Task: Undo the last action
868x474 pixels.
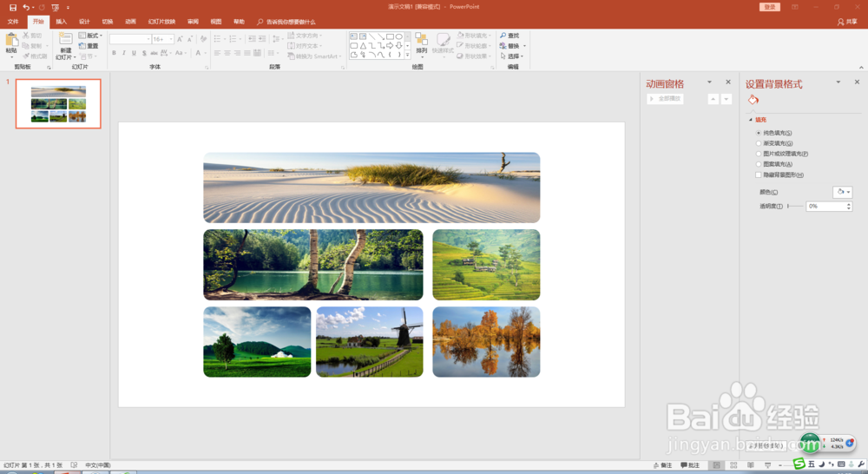Action: pos(25,7)
